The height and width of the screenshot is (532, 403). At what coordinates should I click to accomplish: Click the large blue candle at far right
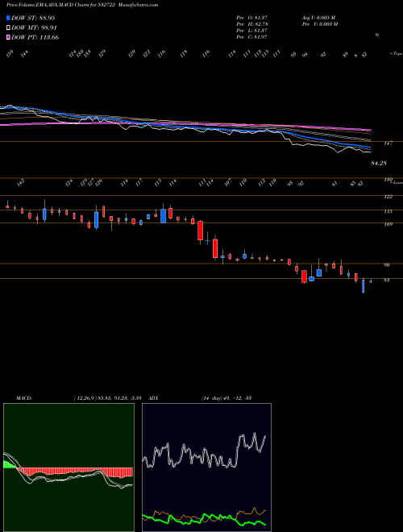364,286
